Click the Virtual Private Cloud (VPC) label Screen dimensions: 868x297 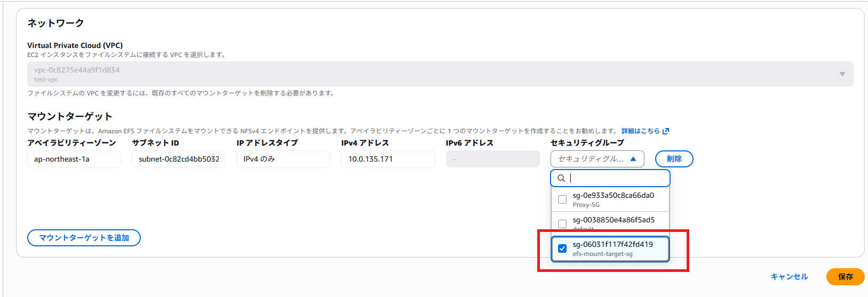75,45
